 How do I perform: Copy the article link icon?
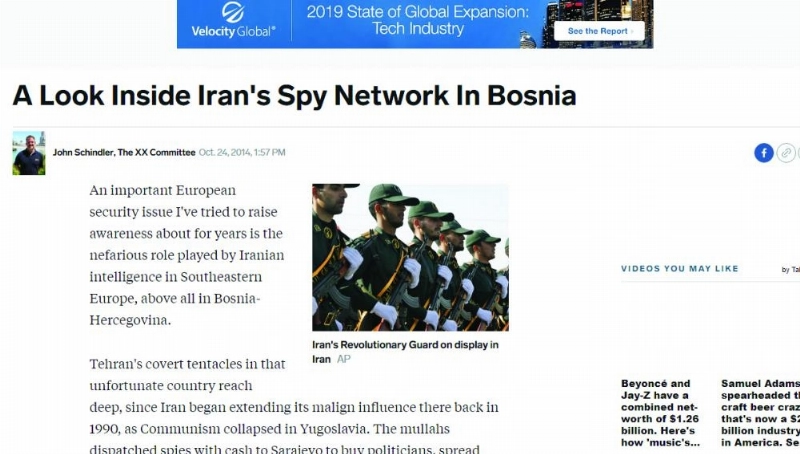pos(786,153)
